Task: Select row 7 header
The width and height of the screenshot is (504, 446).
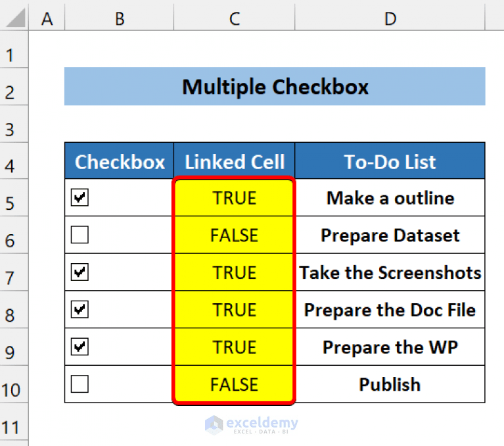Action: [x=14, y=272]
